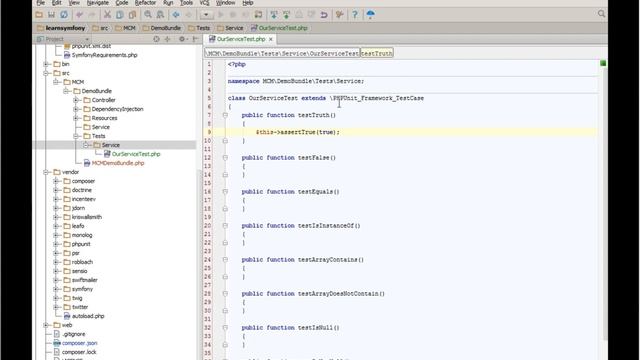Click the Cut scissors icon

pyautogui.click(x=107, y=15)
